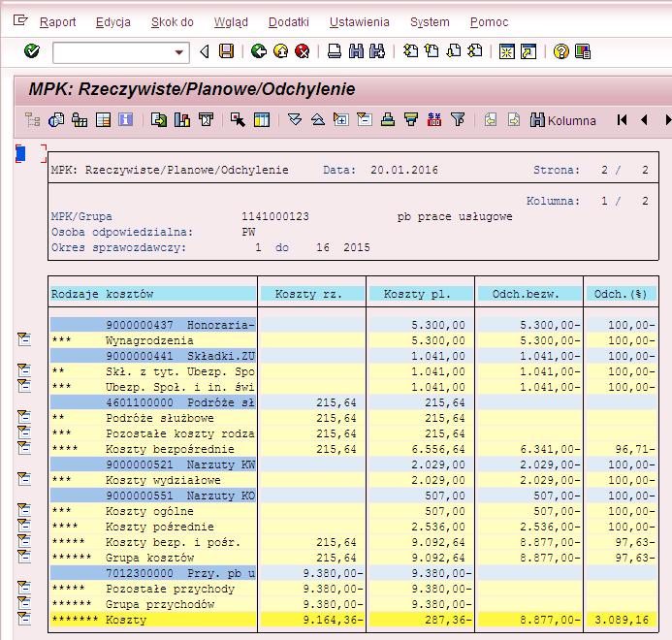Click the sort descending yellow icon
The image size is (672, 640).
point(411,120)
